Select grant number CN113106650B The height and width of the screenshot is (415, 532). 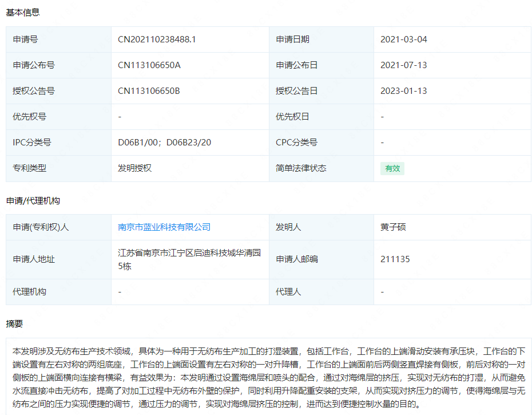pos(149,91)
